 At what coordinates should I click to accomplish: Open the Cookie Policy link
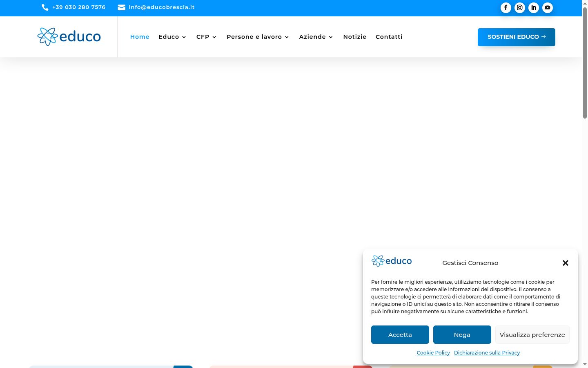pos(433,353)
